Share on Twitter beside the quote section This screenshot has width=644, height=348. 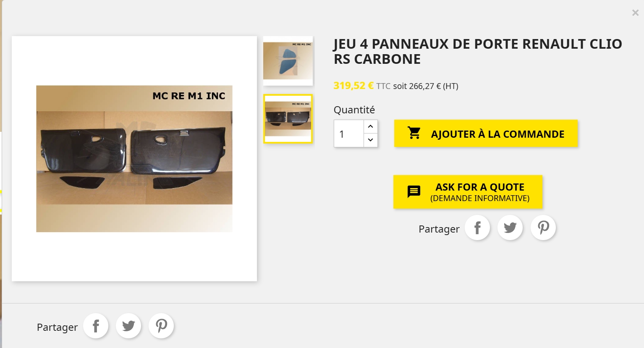click(x=510, y=228)
